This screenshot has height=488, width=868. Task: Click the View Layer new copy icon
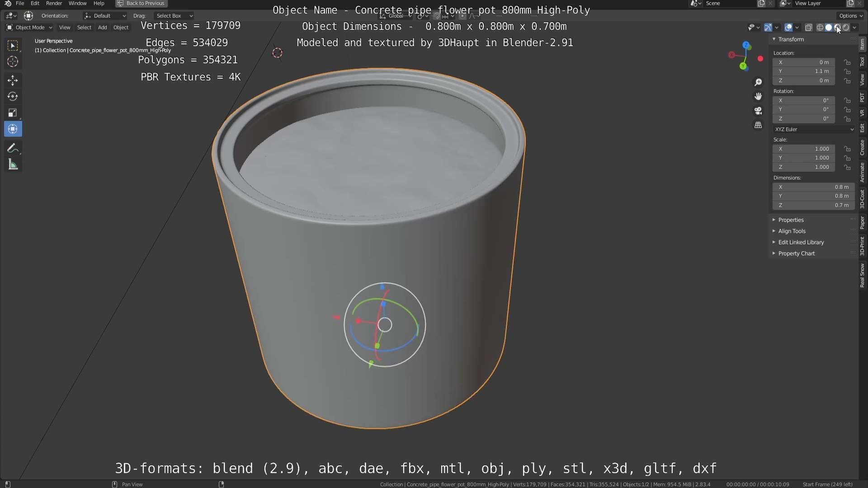850,3
